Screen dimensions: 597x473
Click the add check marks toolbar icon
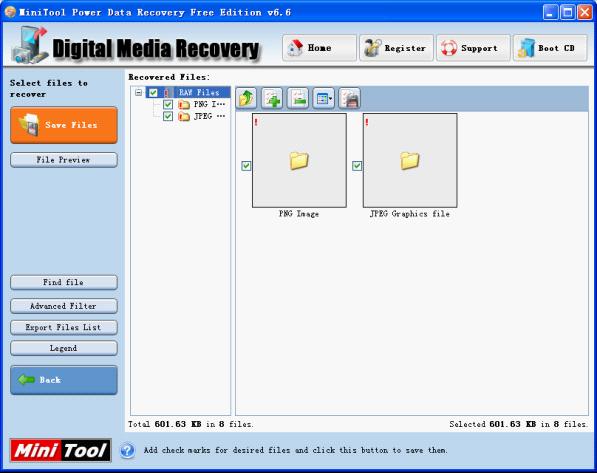pos(272,99)
